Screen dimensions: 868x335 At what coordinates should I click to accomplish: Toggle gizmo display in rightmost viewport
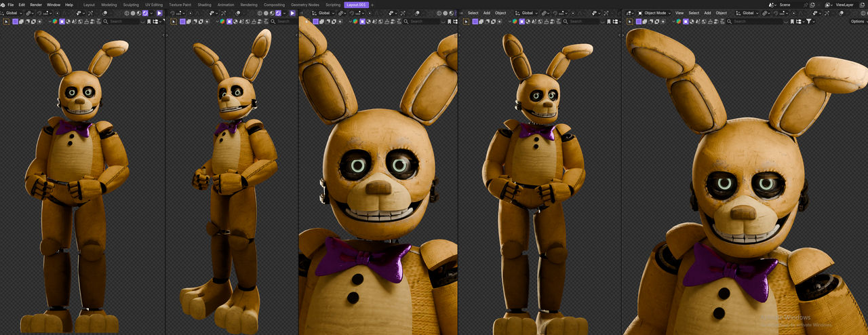click(x=827, y=13)
